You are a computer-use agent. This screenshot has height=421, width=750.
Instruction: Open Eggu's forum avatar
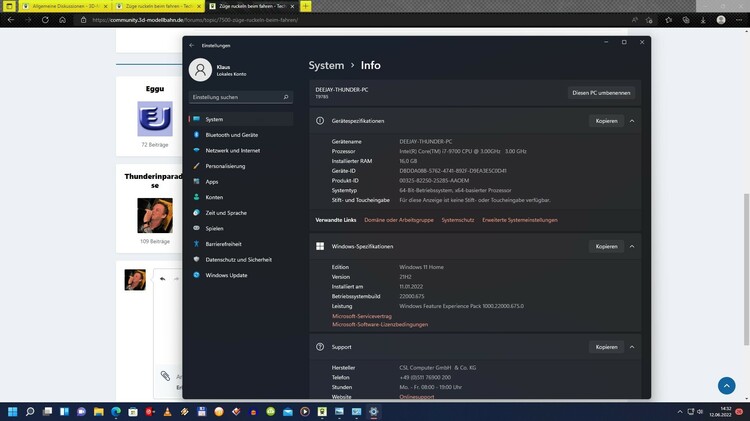click(155, 119)
